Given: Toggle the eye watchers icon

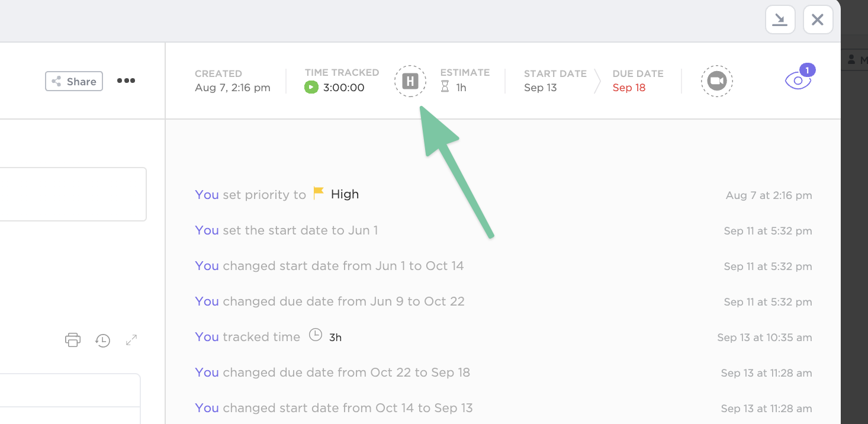Looking at the screenshot, I should tap(798, 81).
